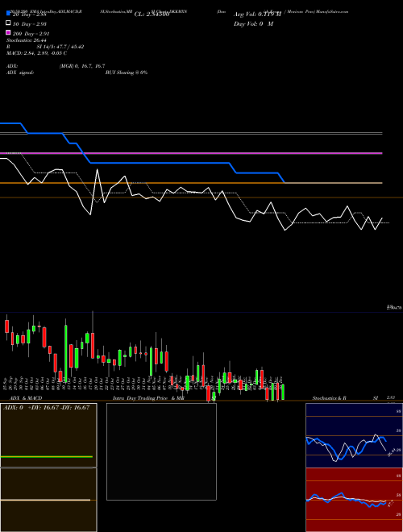Click the 'Intra Day Trading Price & MR' title
The height and width of the screenshot is (532, 403).
tap(148, 398)
